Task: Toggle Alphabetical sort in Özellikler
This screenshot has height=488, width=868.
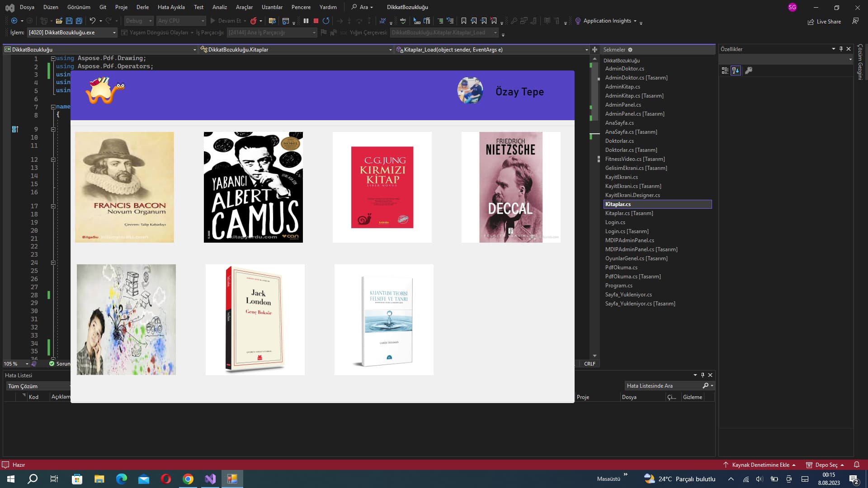Action: pyautogui.click(x=736, y=70)
